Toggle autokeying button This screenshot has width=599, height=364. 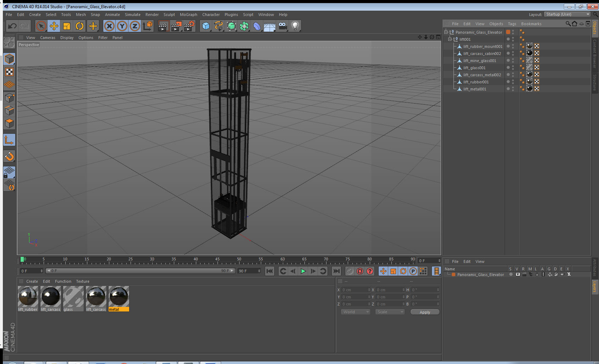(360, 271)
